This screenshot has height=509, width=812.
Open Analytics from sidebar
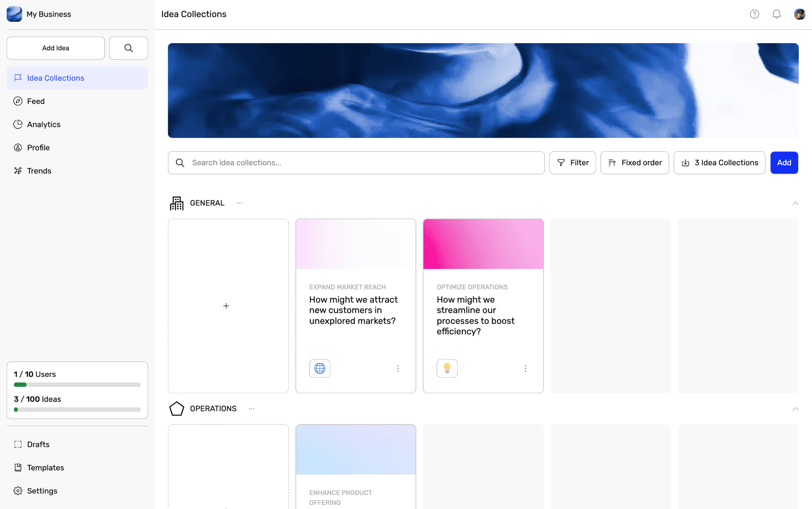(77, 124)
